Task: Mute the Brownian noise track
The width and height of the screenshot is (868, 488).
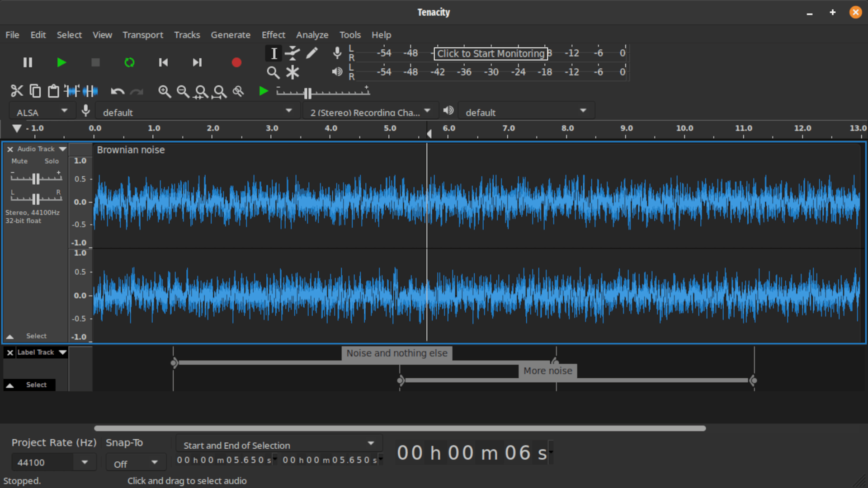Action: [x=19, y=161]
